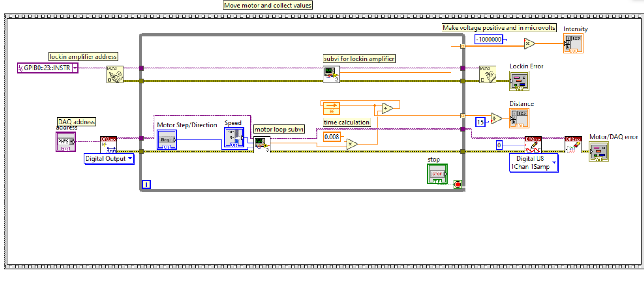Screen dimensions: 644x289
Task: Click the 'subvi for lockin amplifier' label
Action: pos(359,59)
